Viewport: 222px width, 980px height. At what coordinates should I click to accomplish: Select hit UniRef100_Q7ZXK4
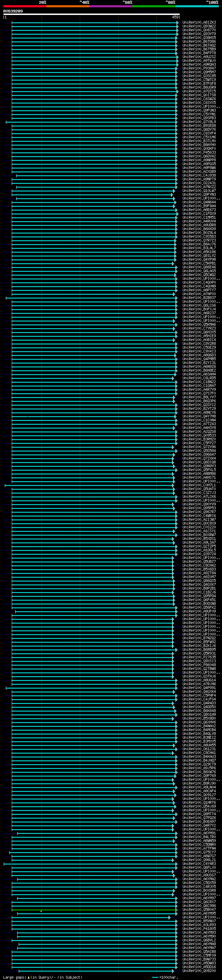[x=199, y=459]
